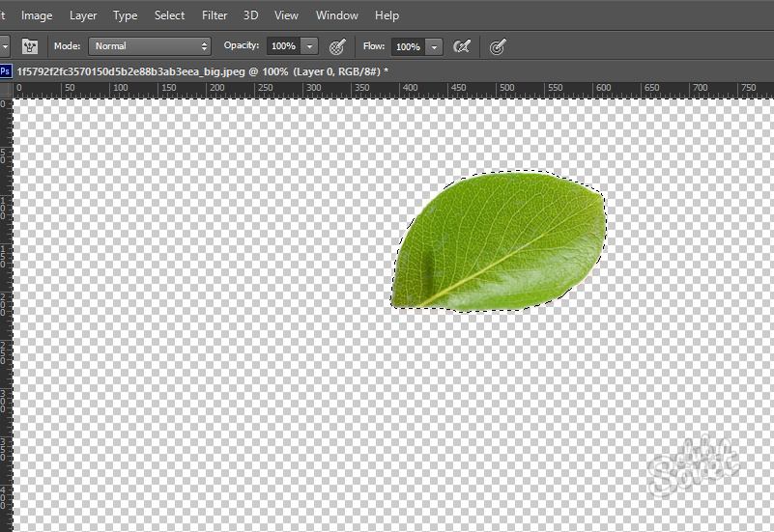The image size is (774, 532).
Task: Open the 3D menu
Action: tap(250, 15)
